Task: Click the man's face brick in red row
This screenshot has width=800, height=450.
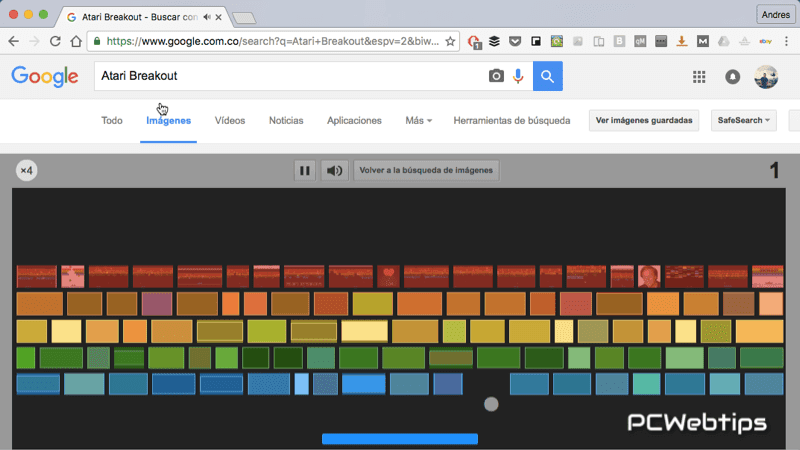Action: (x=649, y=276)
